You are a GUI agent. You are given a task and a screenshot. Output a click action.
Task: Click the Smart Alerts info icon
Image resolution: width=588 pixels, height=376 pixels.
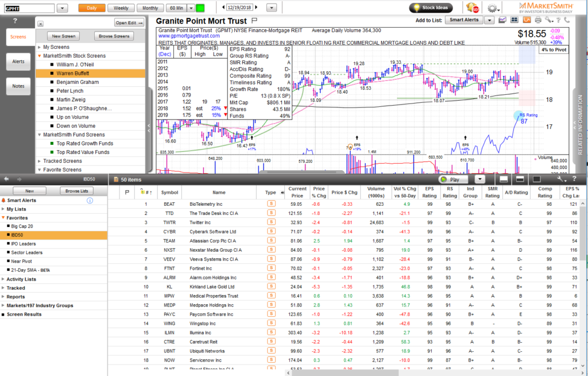coord(90,201)
